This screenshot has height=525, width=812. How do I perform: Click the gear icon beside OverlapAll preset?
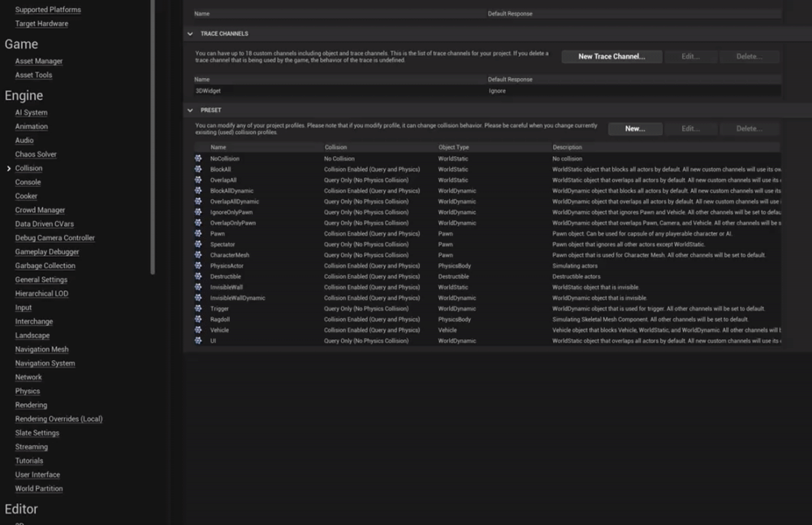pyautogui.click(x=198, y=180)
